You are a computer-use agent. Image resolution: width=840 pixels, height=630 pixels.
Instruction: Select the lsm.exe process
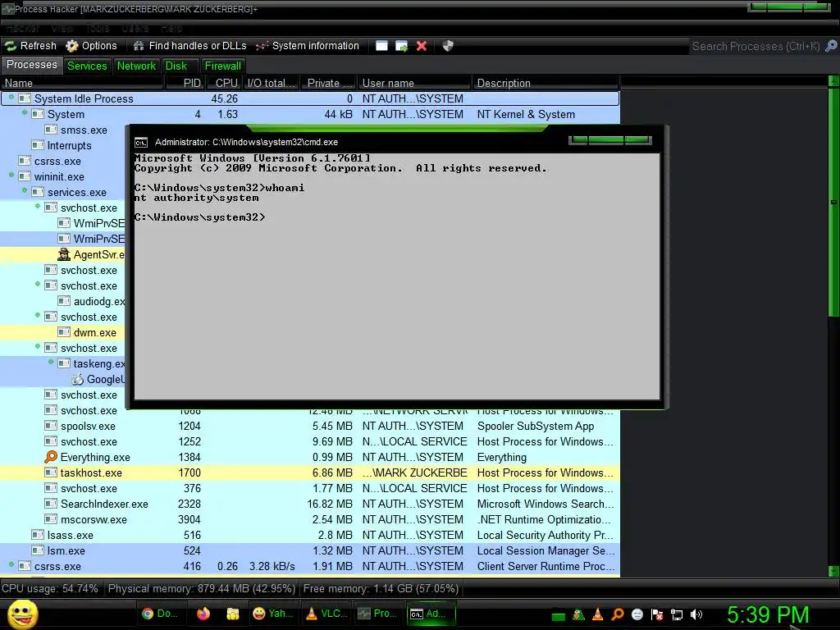tap(309, 550)
